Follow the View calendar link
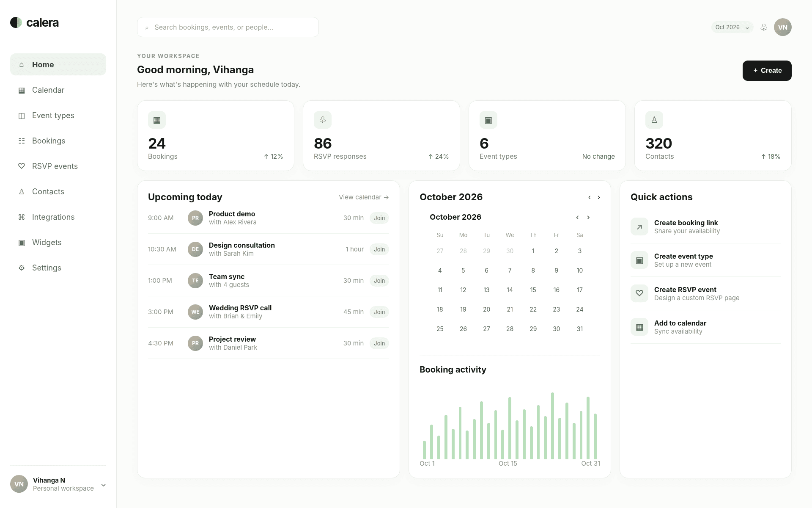812x508 pixels. pos(364,197)
